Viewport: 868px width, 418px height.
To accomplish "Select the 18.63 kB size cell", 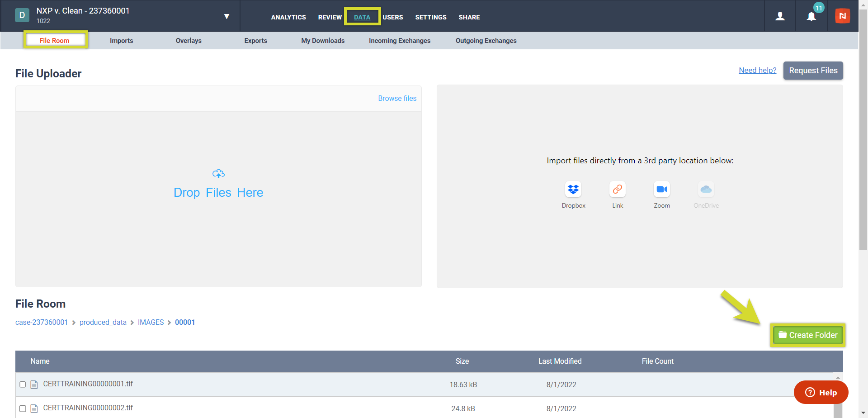I will click(x=463, y=385).
